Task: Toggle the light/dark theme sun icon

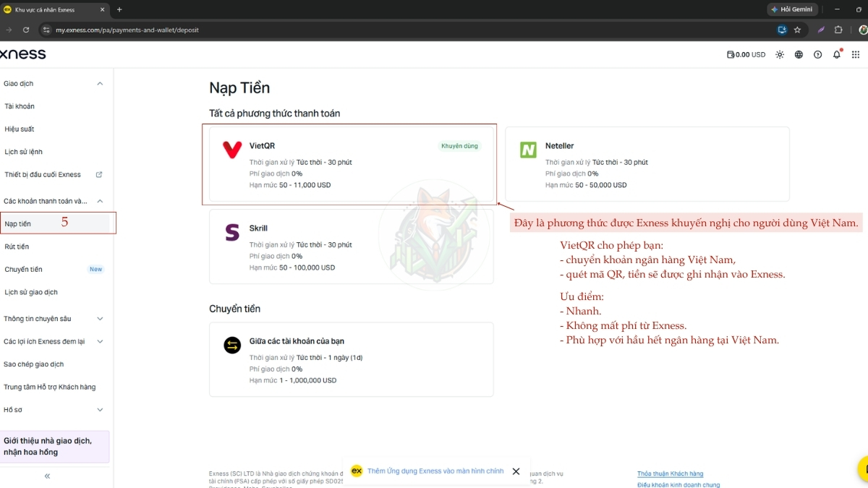Action: tap(780, 54)
